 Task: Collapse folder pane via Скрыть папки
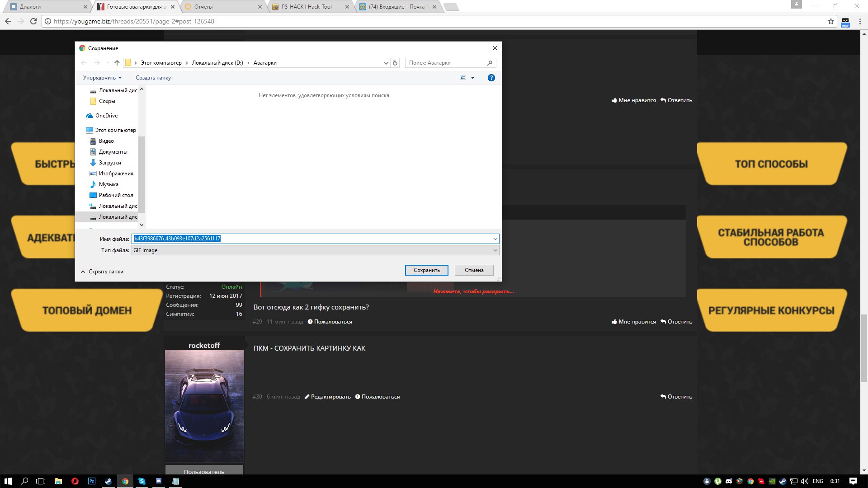(x=102, y=272)
